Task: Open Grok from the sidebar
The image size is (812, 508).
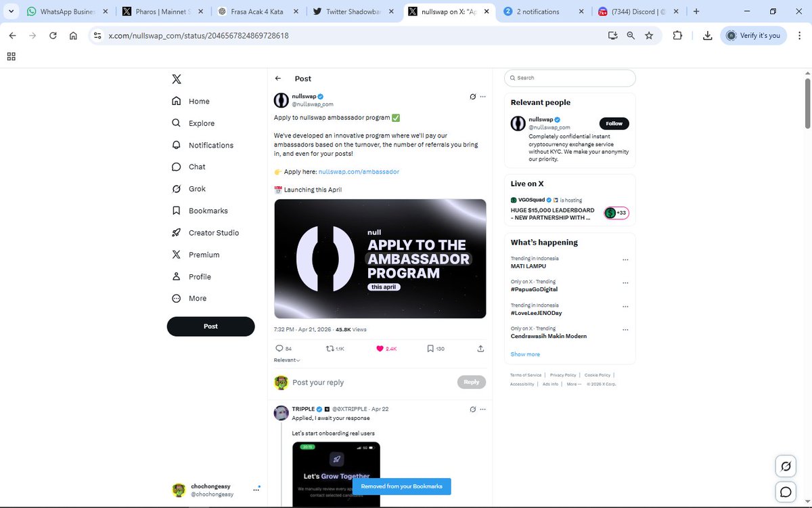Action: 197,188
